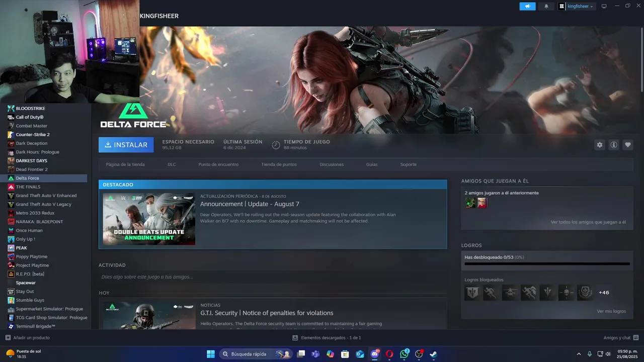The width and height of the screenshot is (644, 362).
Task: Select the Counter-Strike 2 icon in library
Action: [x=11, y=135]
